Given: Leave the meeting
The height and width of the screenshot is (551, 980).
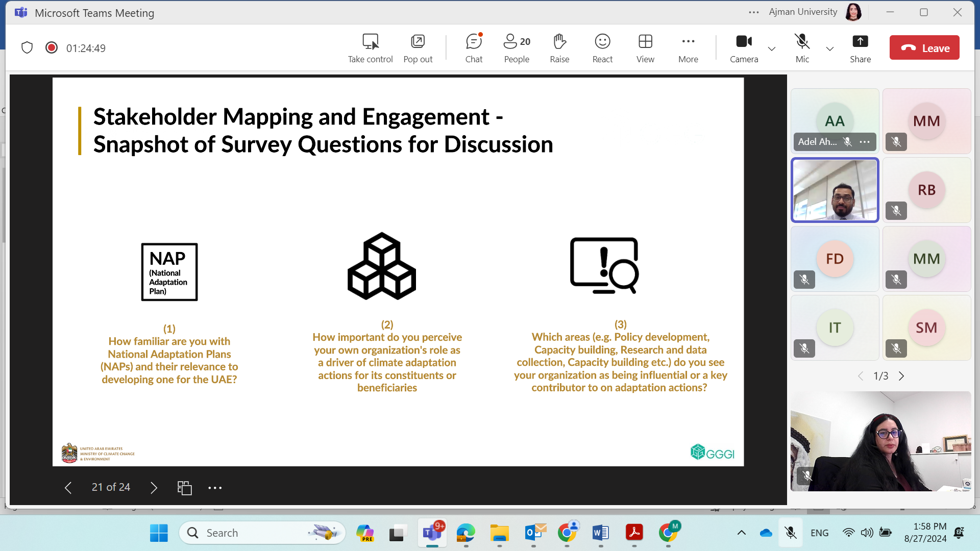Looking at the screenshot, I should (924, 48).
